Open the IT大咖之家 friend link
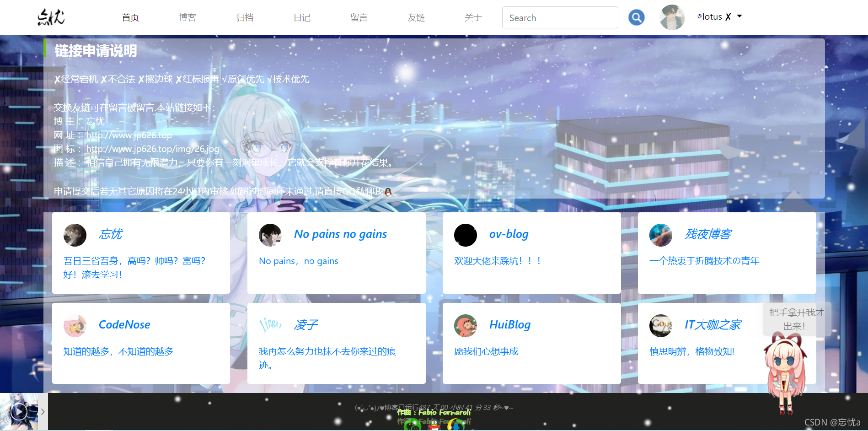Viewport: 868px width, 431px height. coord(713,325)
